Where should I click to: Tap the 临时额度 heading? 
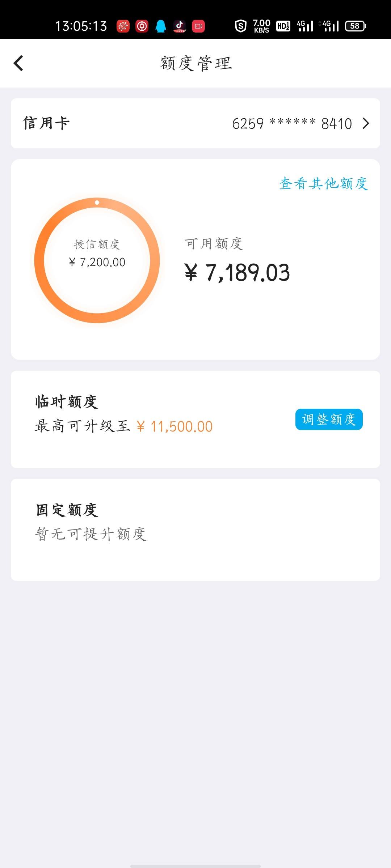[x=67, y=402]
